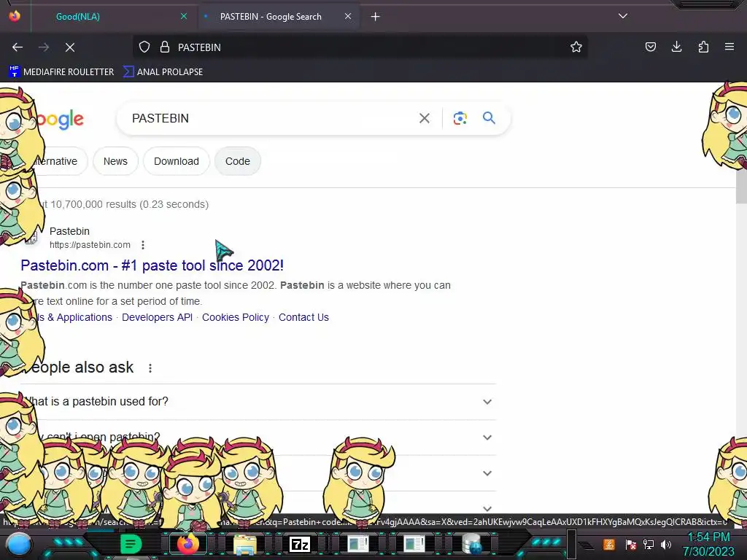Open the Firefox downloads panel

(x=677, y=47)
